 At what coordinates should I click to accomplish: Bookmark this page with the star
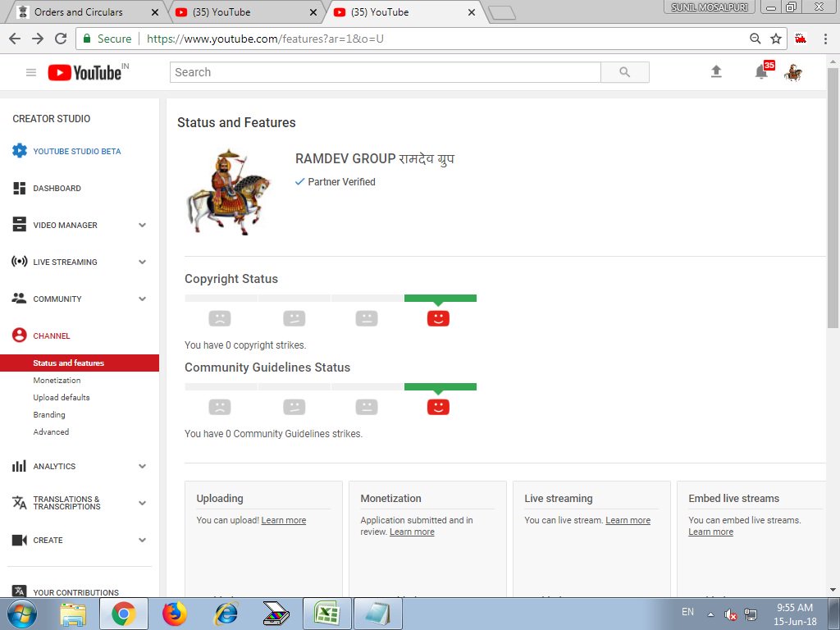(x=776, y=39)
